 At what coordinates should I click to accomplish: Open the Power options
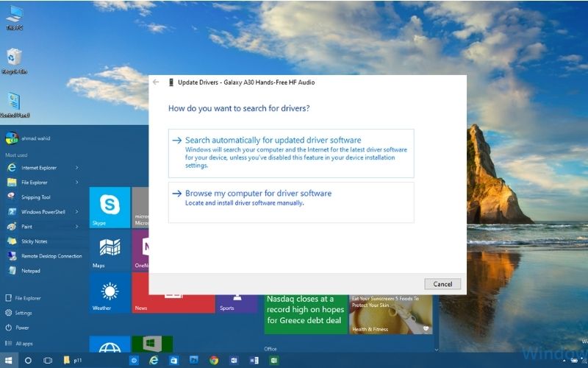(17, 328)
